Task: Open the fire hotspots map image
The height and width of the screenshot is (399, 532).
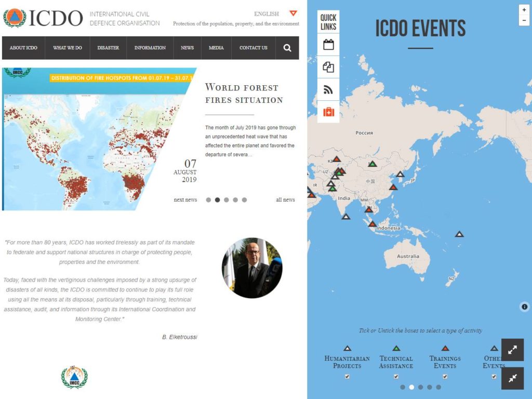Action: [91, 139]
